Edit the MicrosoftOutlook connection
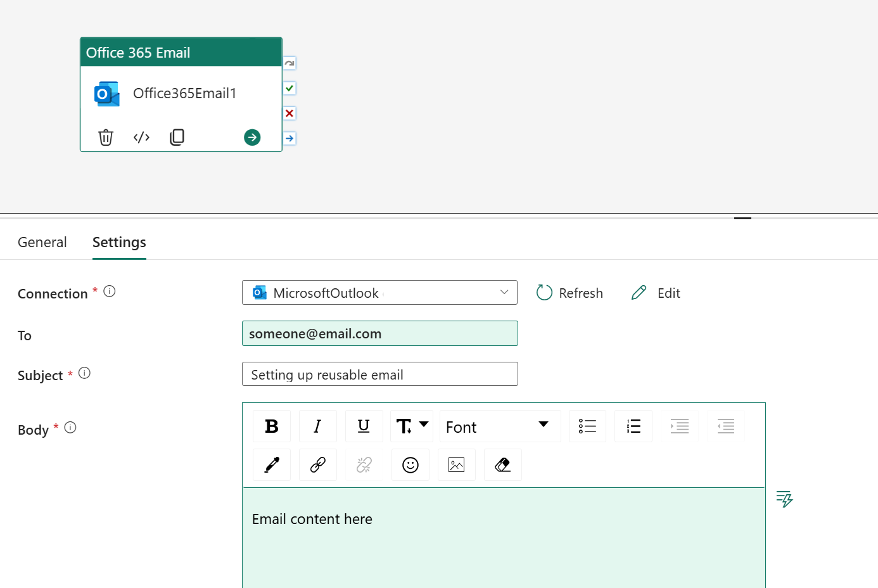 (x=656, y=293)
